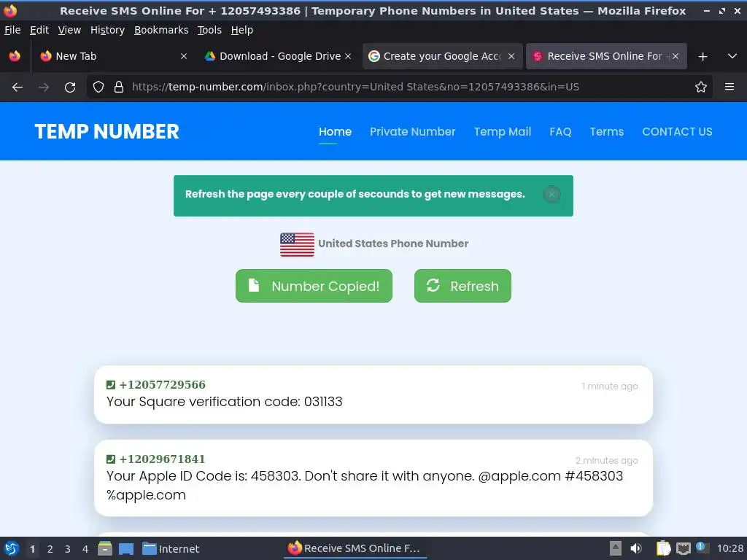Viewport: 747px width, 560px height.
Task: Click the forward navigation arrow
Action: (x=44, y=87)
